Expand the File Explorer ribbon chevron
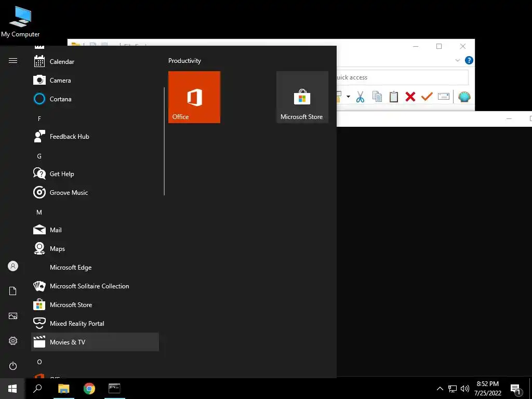This screenshot has width=532, height=399. 457,60
